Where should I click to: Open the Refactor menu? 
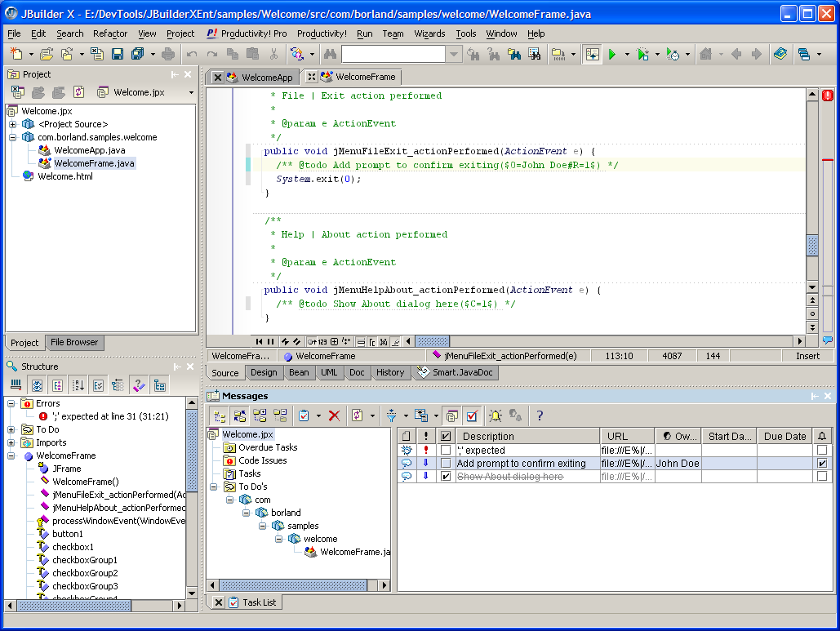(x=110, y=33)
